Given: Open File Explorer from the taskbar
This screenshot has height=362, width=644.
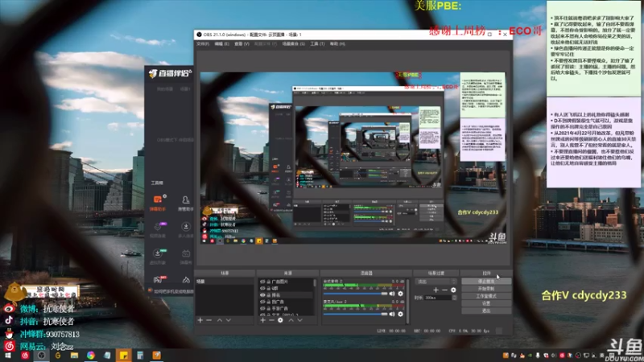Looking at the screenshot, I should (74, 356).
